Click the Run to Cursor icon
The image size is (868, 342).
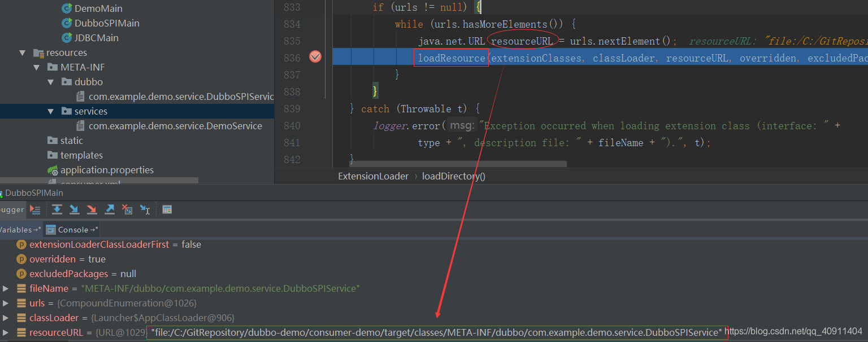coord(145,209)
